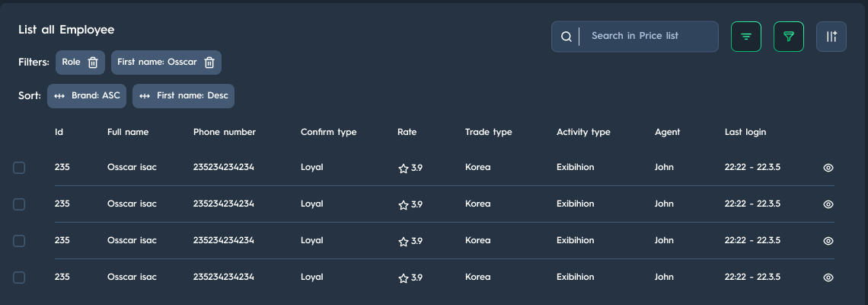Toggle the First name: Desc sort chip
The image size is (868, 305).
(183, 96)
